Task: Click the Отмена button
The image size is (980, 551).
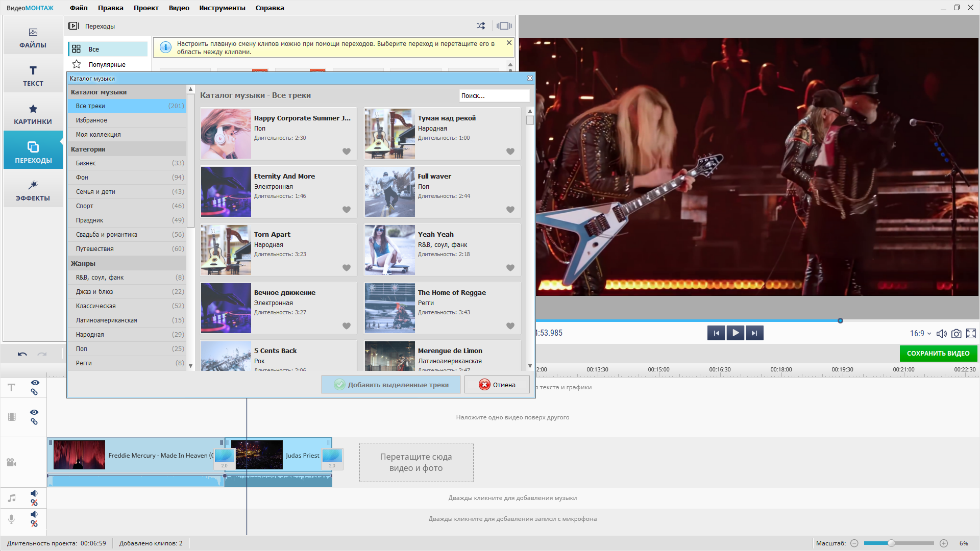Action: tap(497, 385)
